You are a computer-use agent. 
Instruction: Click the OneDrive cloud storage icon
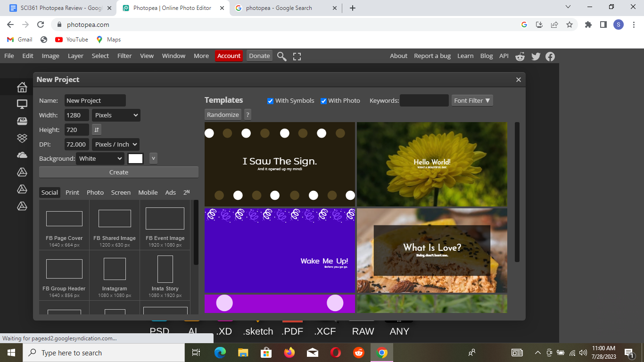coord(22,155)
